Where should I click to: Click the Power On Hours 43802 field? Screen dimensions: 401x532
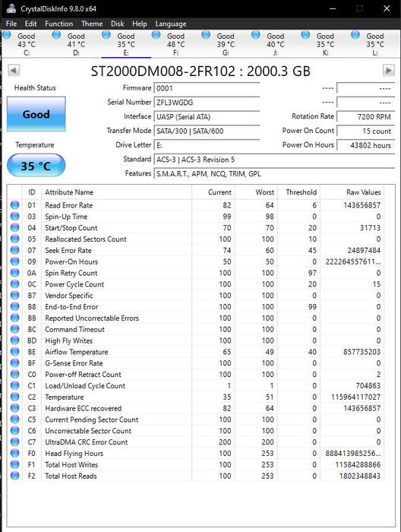coord(366,145)
